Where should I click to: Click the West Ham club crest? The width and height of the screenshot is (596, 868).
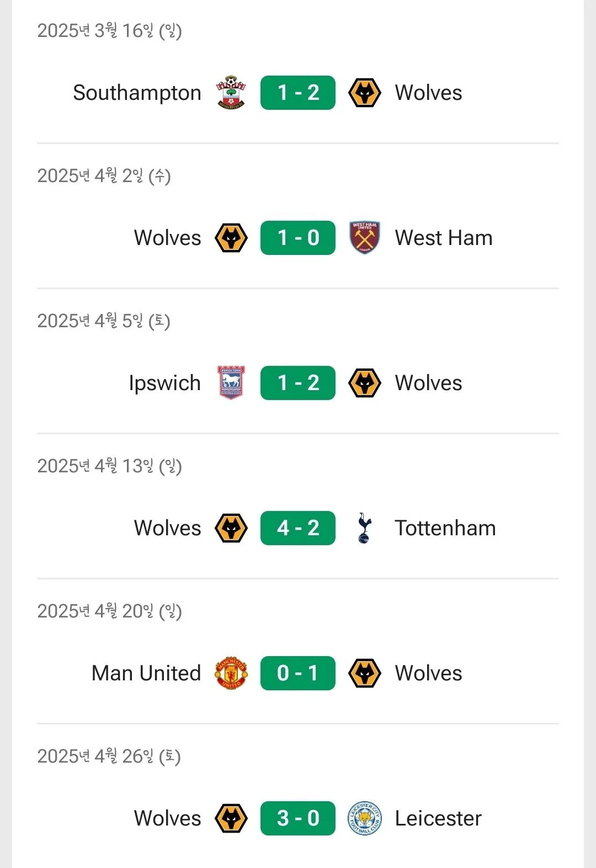pyautogui.click(x=364, y=238)
